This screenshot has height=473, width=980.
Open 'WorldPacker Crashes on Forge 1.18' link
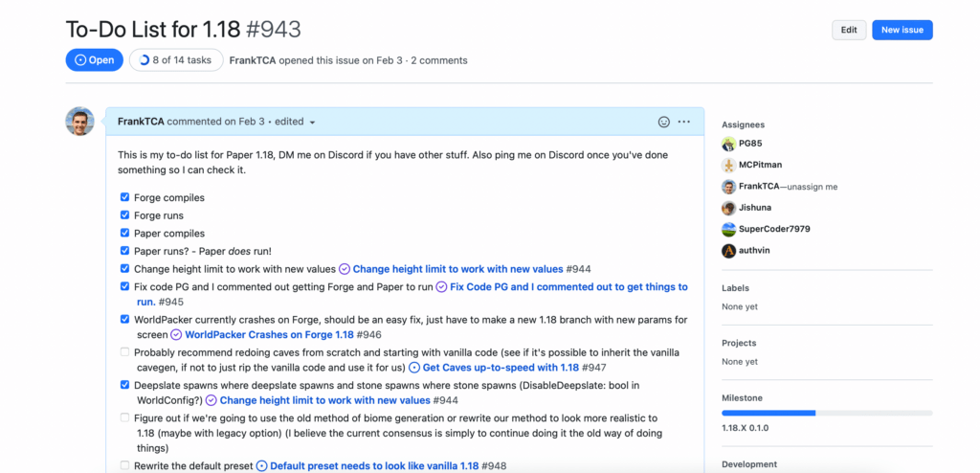(x=269, y=335)
